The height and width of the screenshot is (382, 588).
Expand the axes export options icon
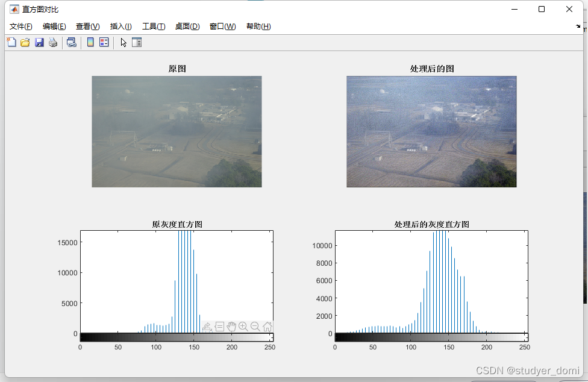(x=207, y=327)
